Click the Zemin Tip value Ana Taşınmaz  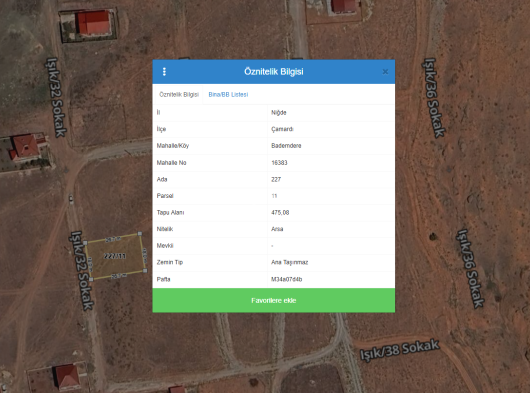(289, 262)
